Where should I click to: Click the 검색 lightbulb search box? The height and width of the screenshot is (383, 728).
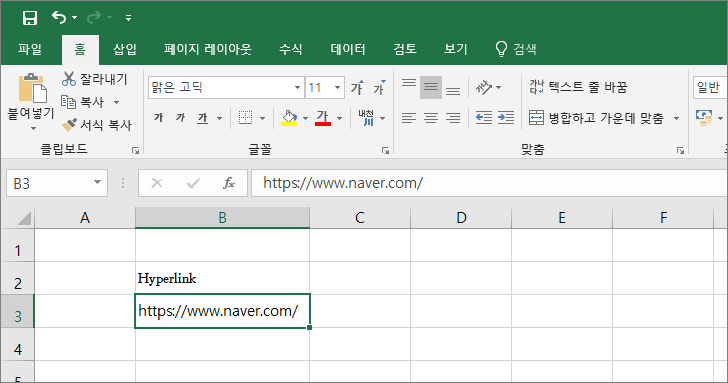coord(516,49)
